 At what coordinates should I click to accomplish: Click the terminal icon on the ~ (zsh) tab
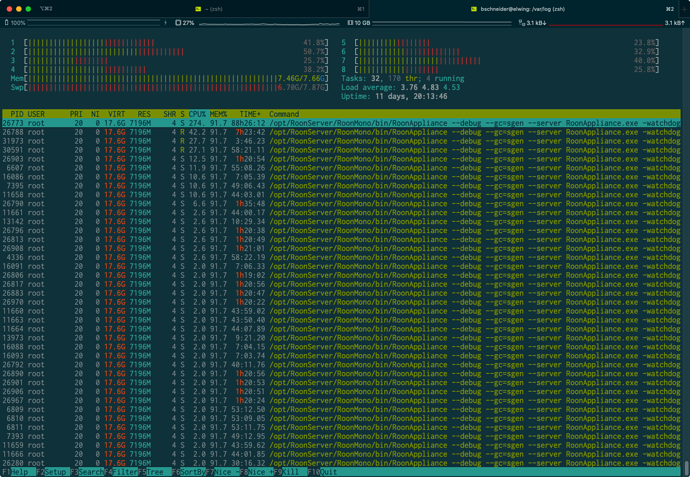pos(198,9)
